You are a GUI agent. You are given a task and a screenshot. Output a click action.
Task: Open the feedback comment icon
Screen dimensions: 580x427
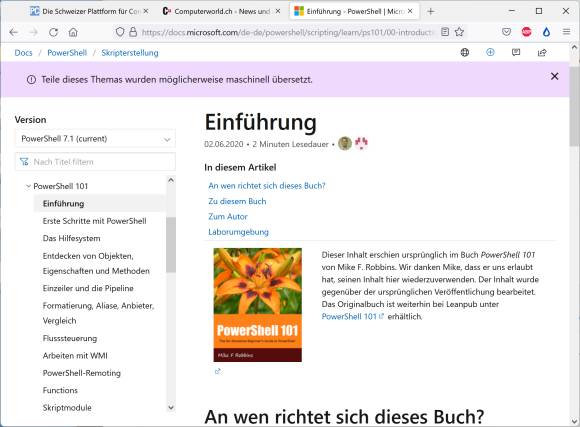click(x=516, y=53)
